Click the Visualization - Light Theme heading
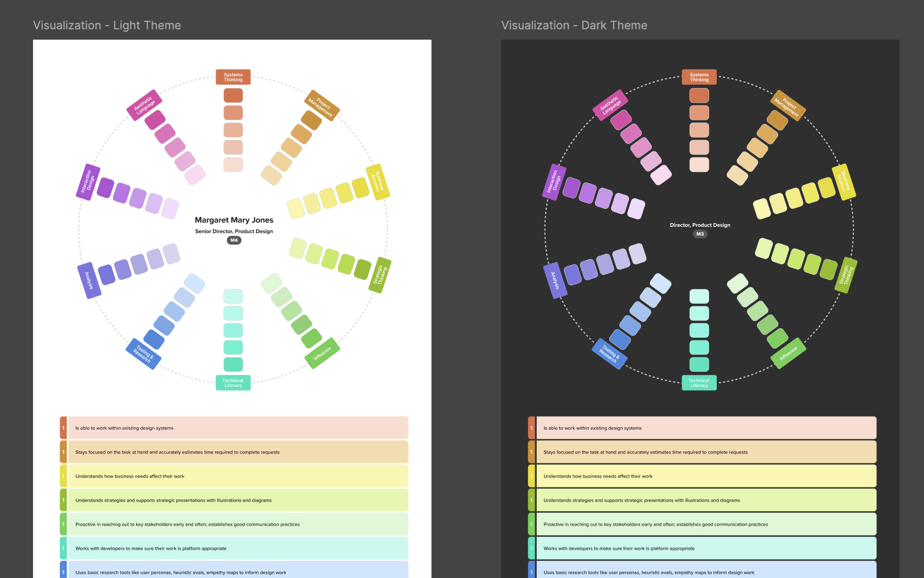Image resolution: width=924 pixels, height=578 pixels. click(107, 25)
